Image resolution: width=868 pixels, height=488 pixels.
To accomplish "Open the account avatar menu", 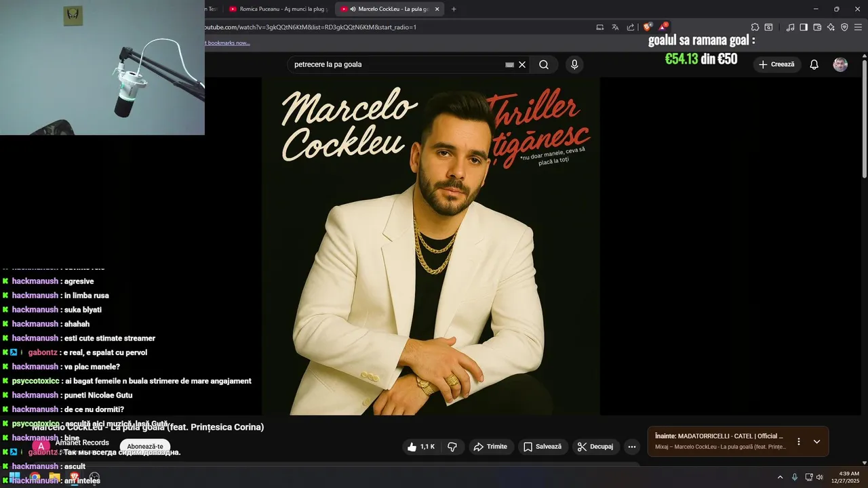I will 840,64.
